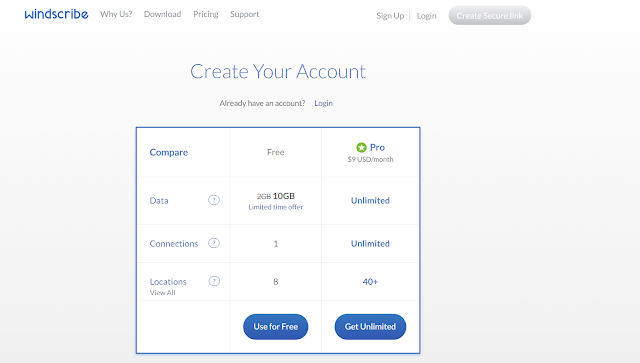Click the Create Secure.link button
640x363 pixels.
[x=490, y=16]
